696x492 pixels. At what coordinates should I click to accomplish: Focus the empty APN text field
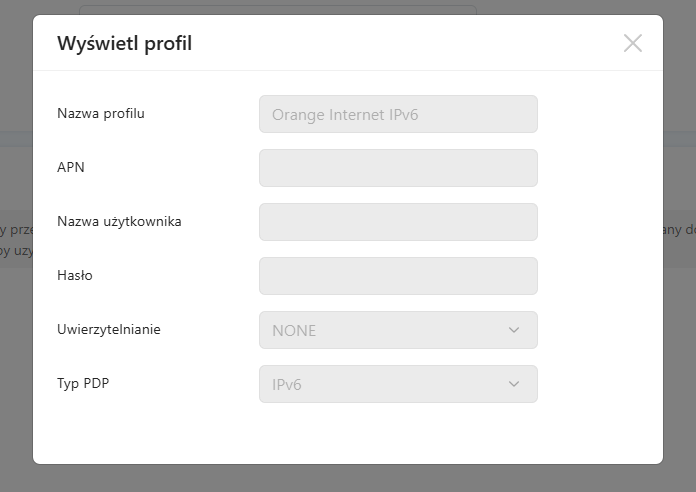coord(398,168)
